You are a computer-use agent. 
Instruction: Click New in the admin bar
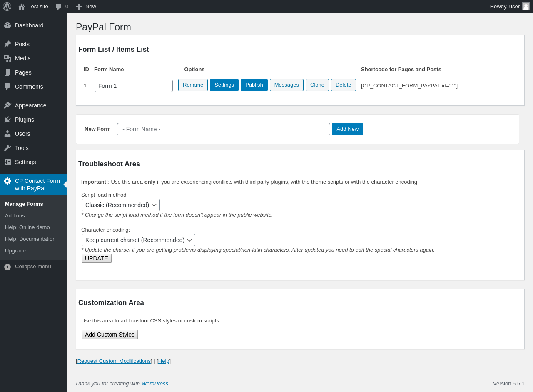click(x=91, y=7)
